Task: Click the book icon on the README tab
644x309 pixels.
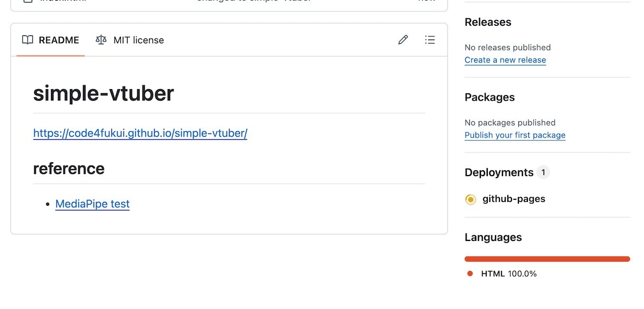Action: click(27, 40)
